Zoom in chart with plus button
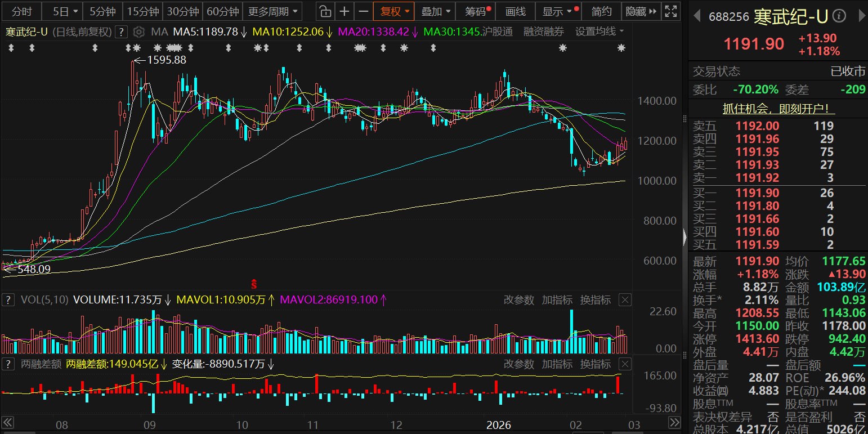 [x=344, y=11]
